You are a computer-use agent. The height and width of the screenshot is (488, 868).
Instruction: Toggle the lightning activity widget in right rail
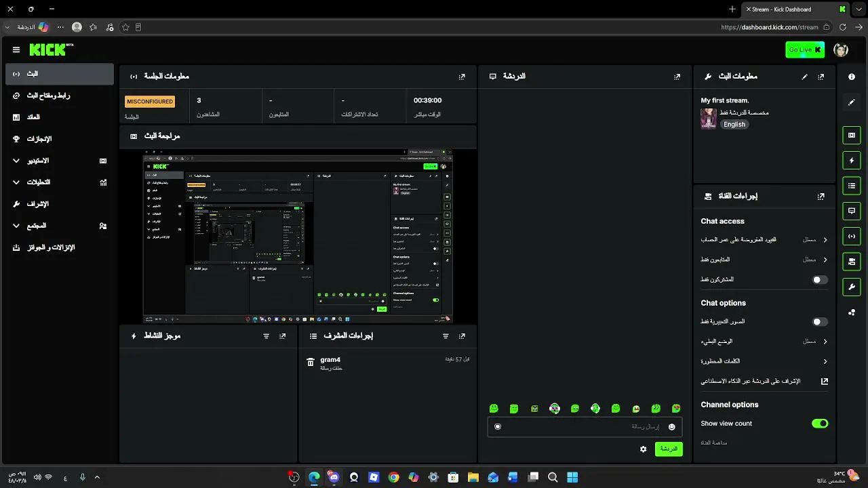tap(852, 161)
